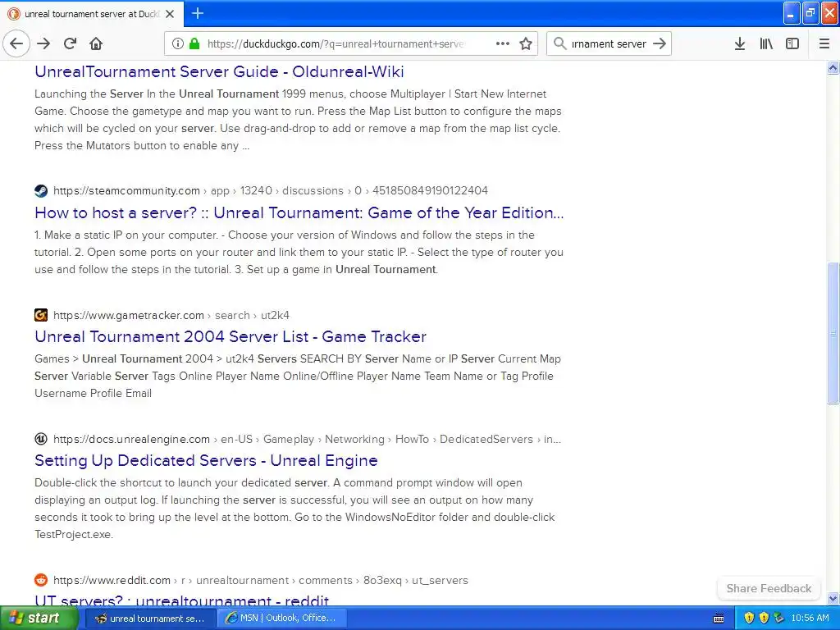The image size is (840, 630).
Task: Click the GameTracker favicon icon
Action: (x=41, y=315)
